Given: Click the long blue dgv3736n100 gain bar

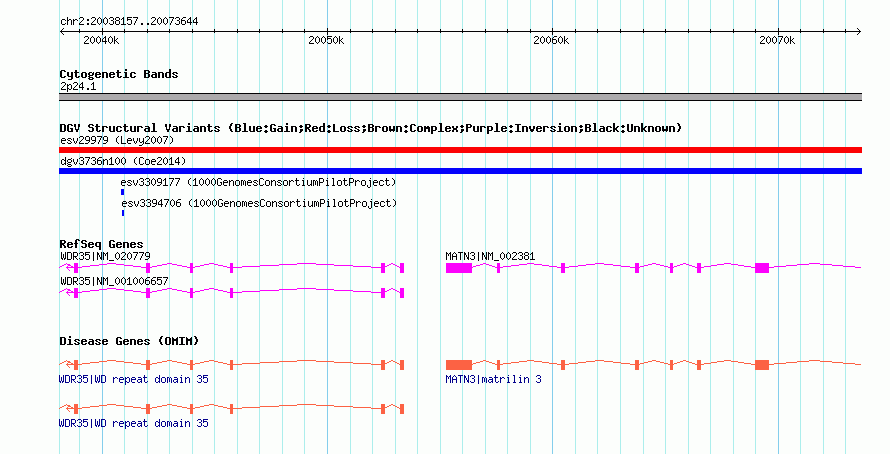Looking at the screenshot, I should [x=460, y=171].
